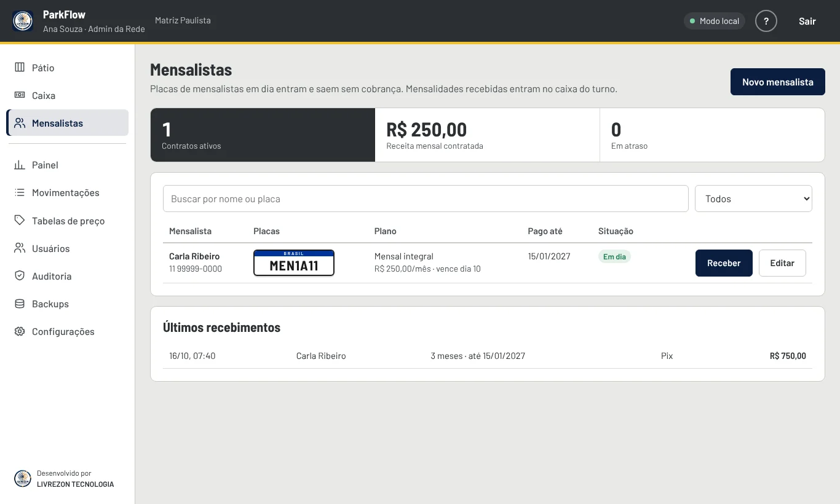Image resolution: width=840 pixels, height=504 pixels.
Task: Click the Painel bar chart icon
Action: 20,165
